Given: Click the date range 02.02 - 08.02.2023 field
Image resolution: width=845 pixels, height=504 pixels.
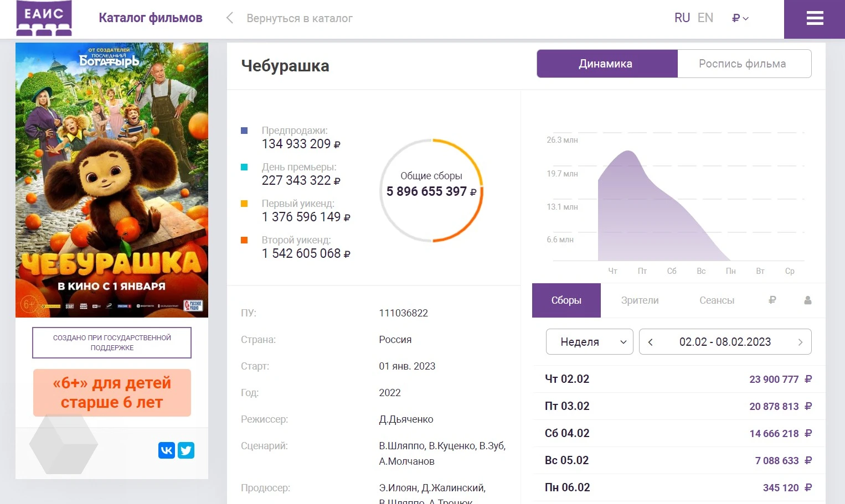Looking at the screenshot, I should click(x=725, y=342).
